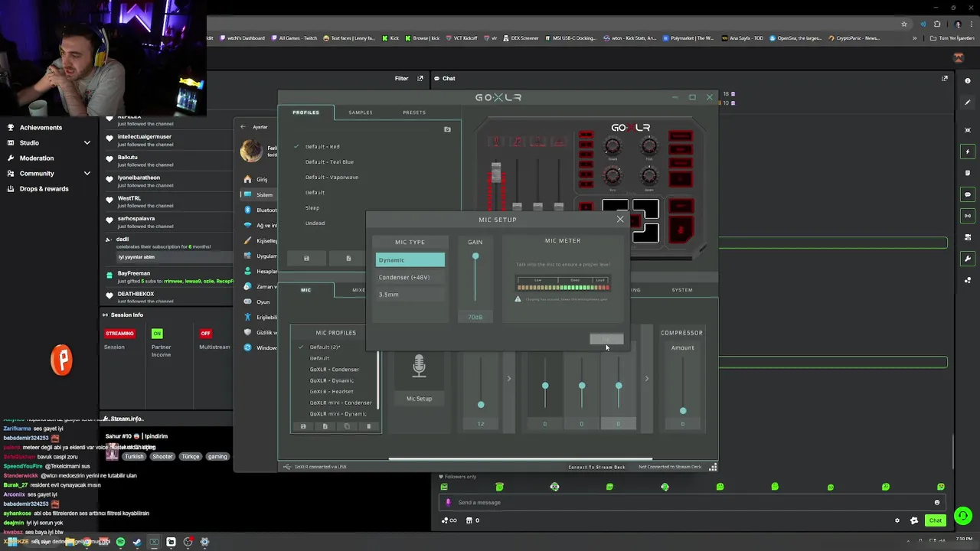Open Sistem in Windows Settings sidebar

[259, 194]
